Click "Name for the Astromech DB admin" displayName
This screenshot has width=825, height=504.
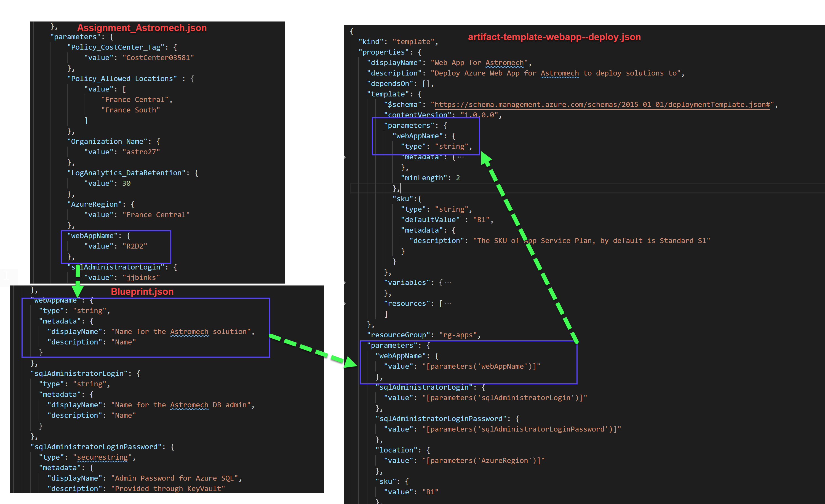[181, 405]
